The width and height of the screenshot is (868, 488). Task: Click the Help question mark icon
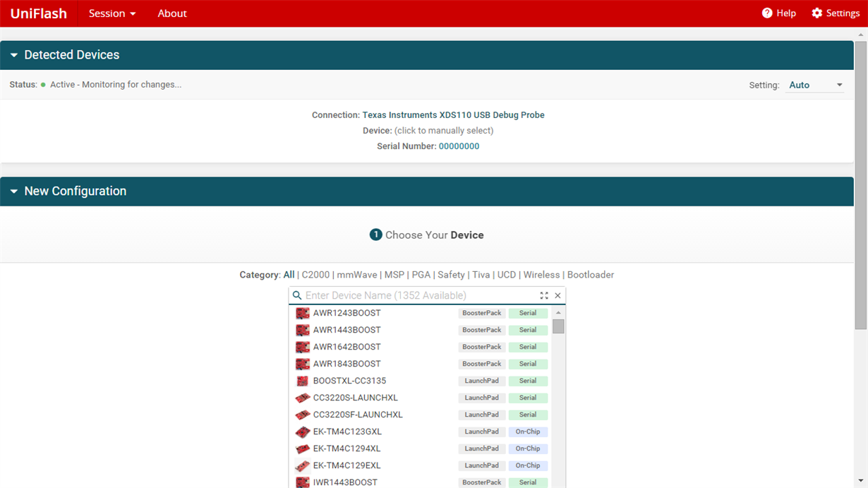767,13
